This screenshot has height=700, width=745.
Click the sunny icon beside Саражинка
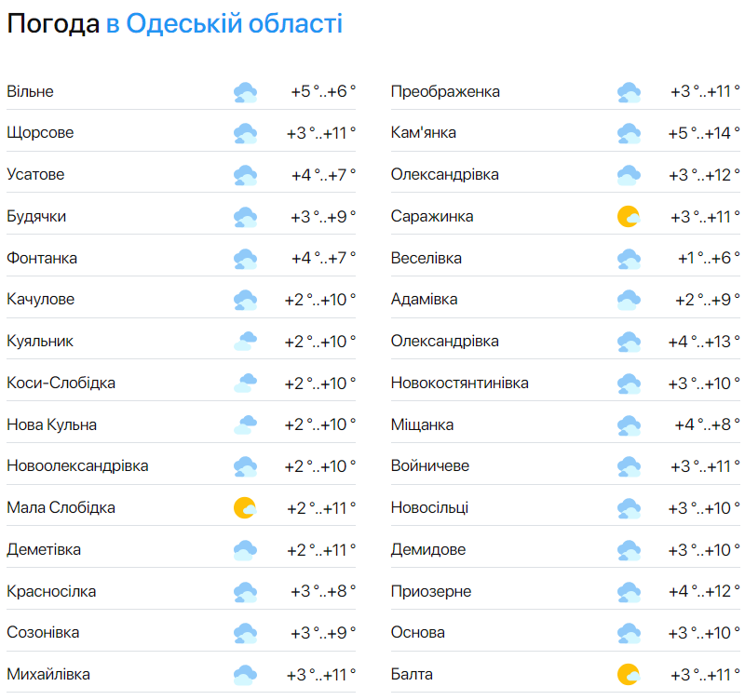(x=629, y=217)
